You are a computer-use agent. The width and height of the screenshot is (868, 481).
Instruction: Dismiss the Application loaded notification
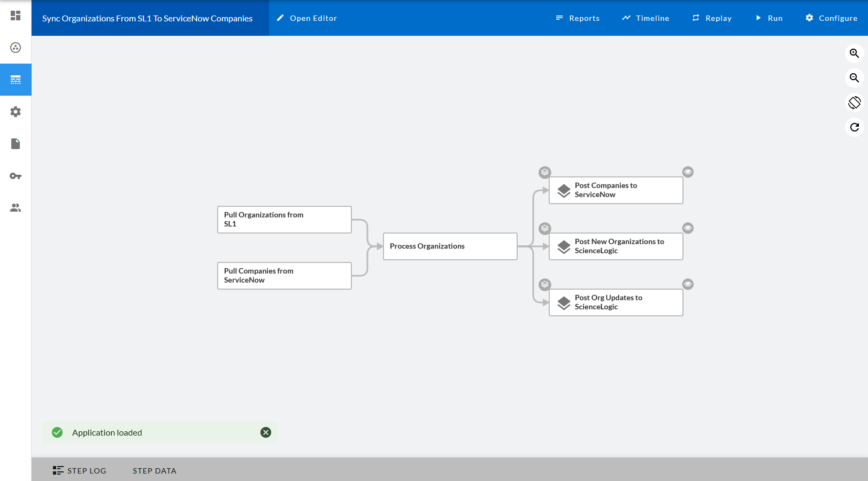(x=266, y=432)
